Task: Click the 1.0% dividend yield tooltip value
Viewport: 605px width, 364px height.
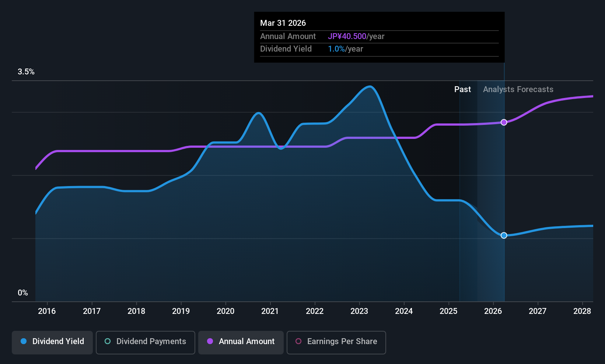Action: point(336,49)
